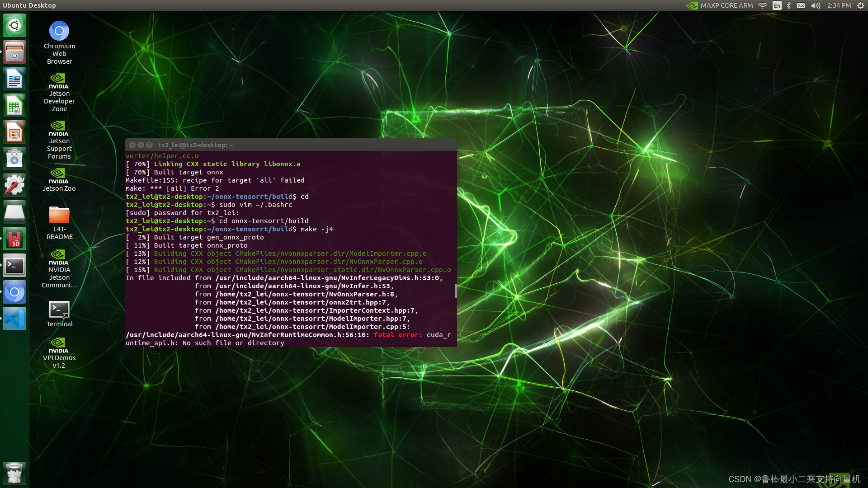
Task: Open Ubuntu Software center in launcher
Action: [14, 159]
